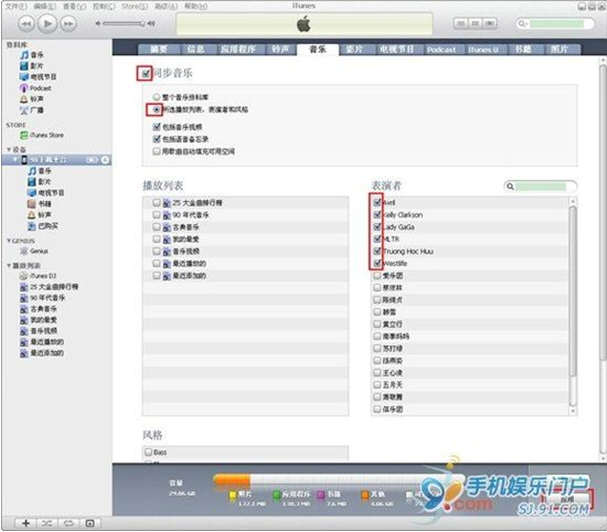Adjust the volume slider
The width and height of the screenshot is (607, 532).
pos(124,24)
